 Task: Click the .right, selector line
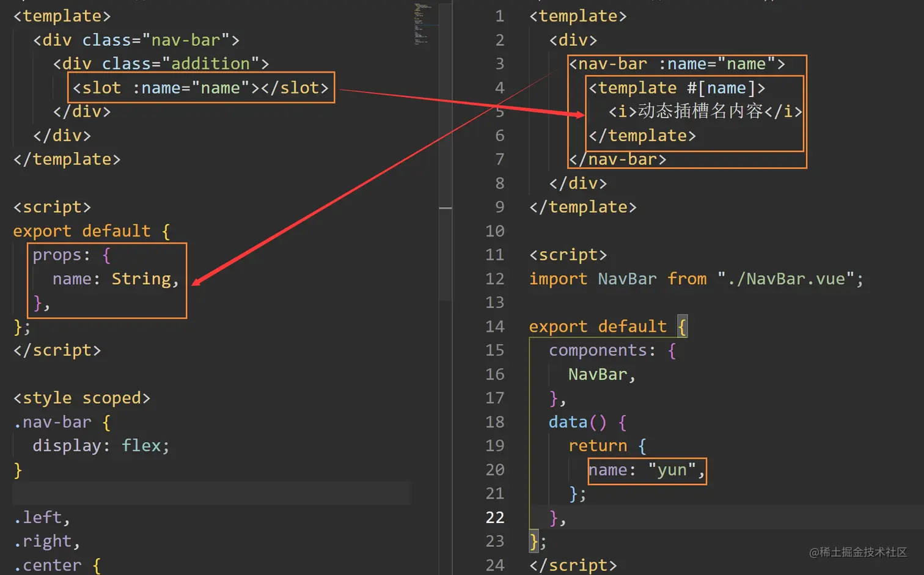(x=47, y=541)
